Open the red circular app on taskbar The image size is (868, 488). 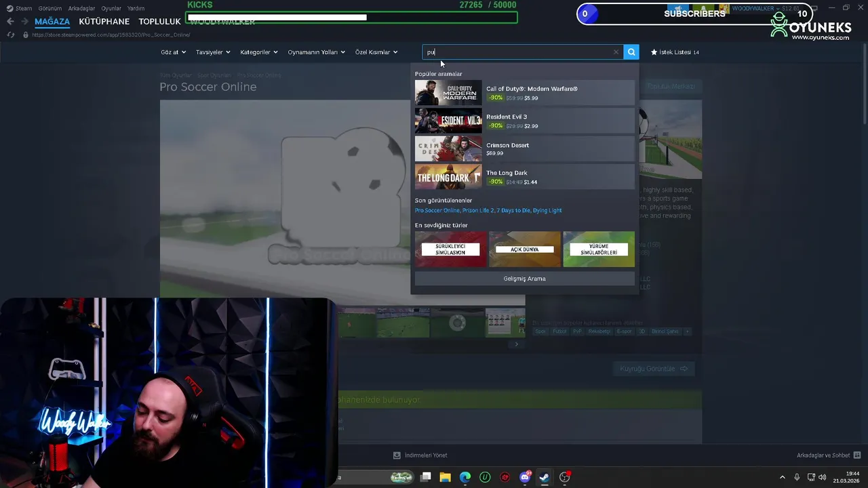pyautogui.click(x=505, y=477)
